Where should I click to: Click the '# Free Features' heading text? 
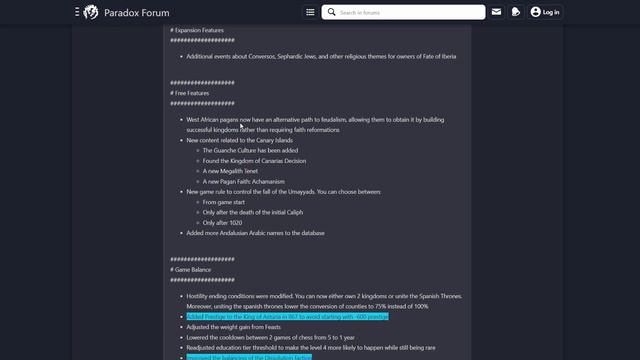coord(189,93)
